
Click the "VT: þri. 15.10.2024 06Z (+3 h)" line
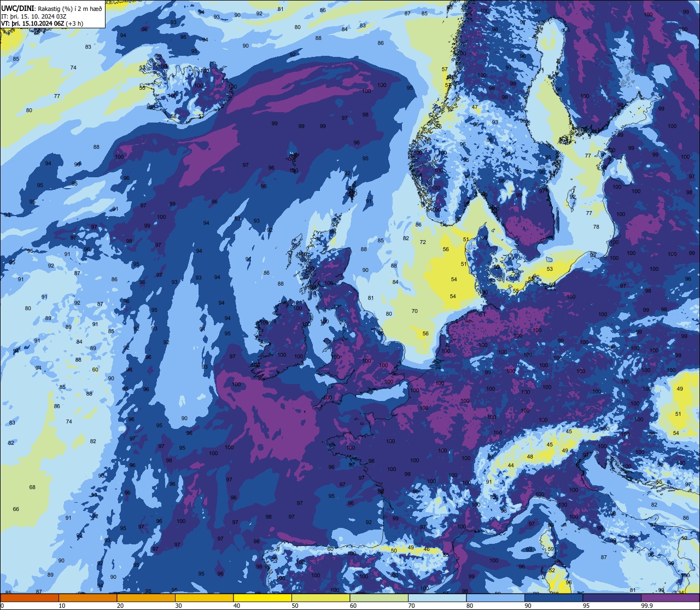(x=42, y=24)
